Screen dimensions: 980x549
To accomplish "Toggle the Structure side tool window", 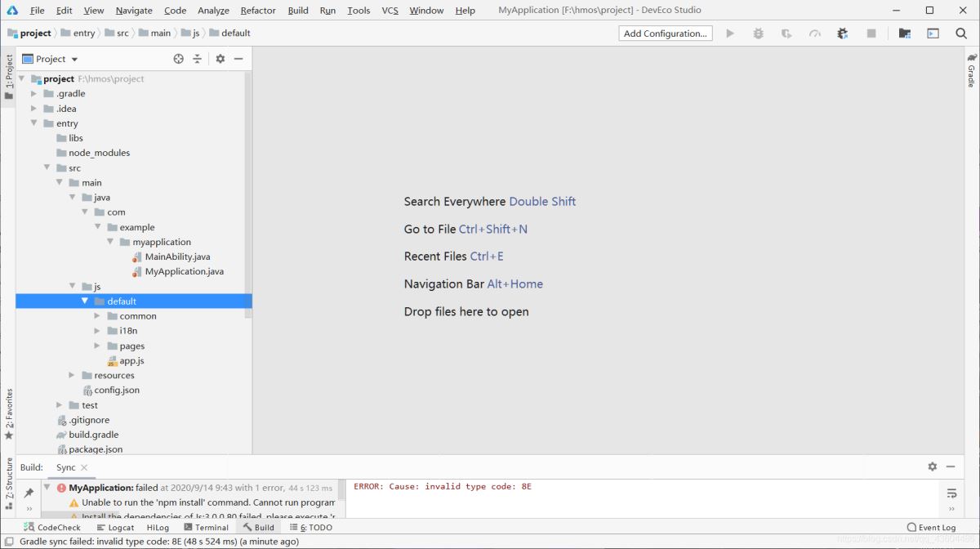I will [9, 482].
